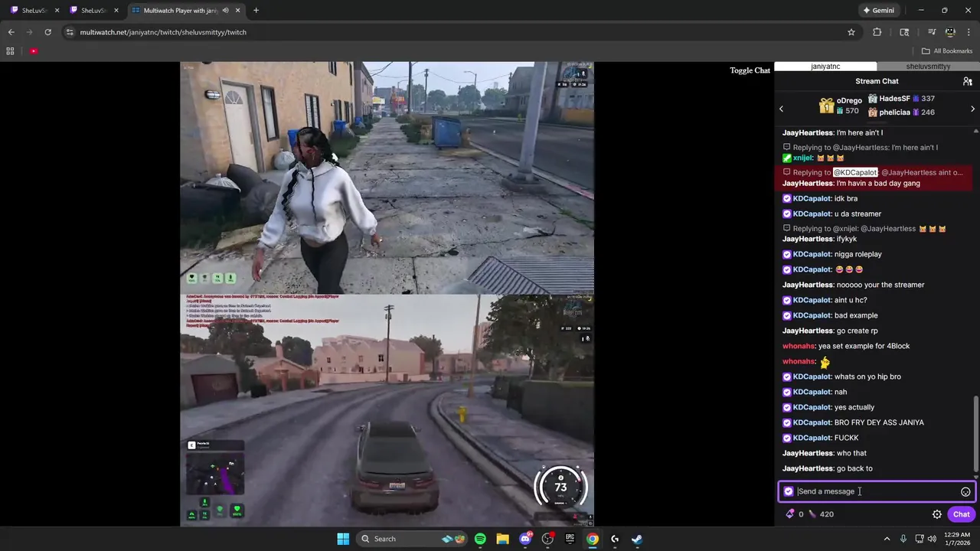Open Epic Games Launcher from taskbar
The image size is (980, 551).
570,539
